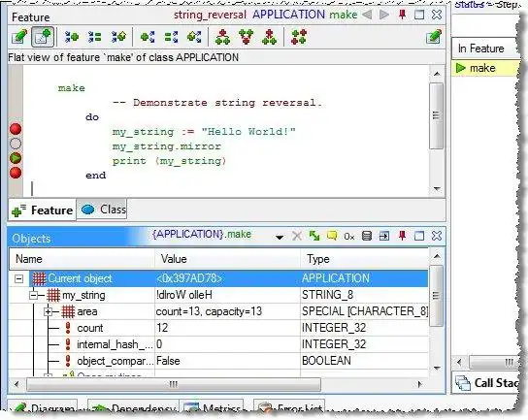Click the edit icon at right end of Feature toolbar
Screen dimensions: 528x420
pos(434,37)
